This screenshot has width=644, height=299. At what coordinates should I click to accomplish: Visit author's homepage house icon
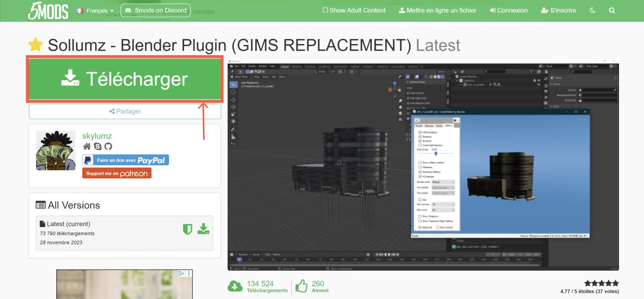click(87, 146)
